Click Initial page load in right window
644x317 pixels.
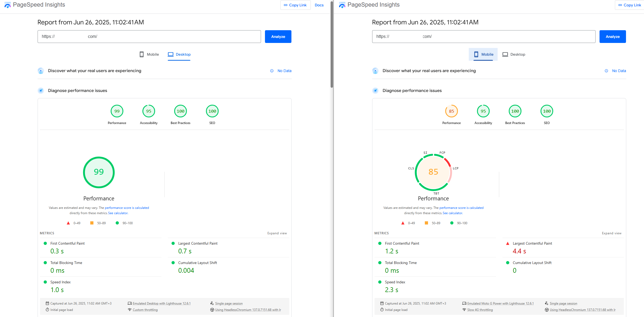tap(396, 310)
